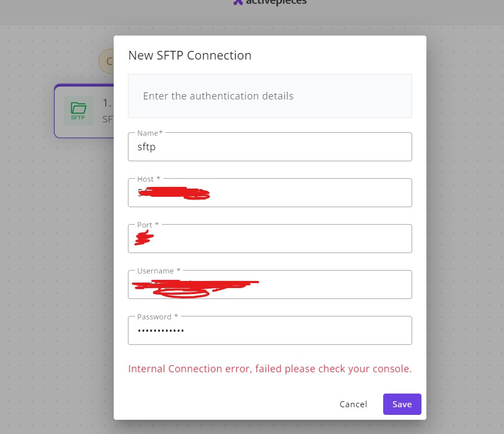504x434 pixels.
Task: Focus the Name input field
Action: click(269, 147)
